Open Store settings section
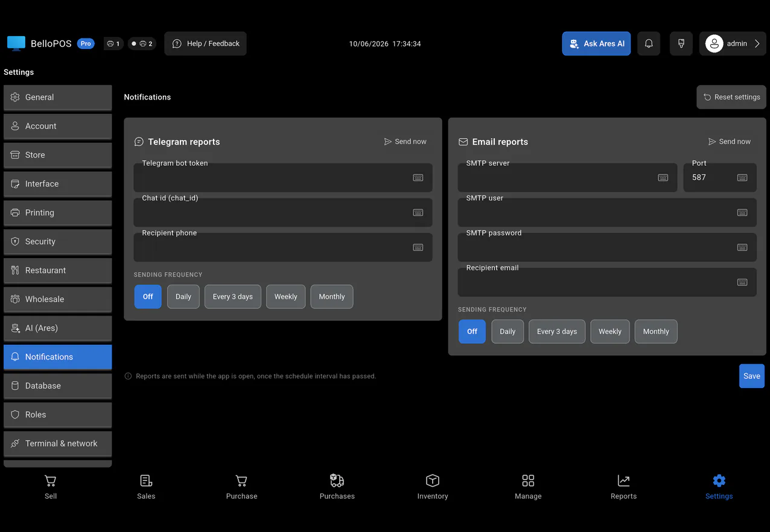 58,155
